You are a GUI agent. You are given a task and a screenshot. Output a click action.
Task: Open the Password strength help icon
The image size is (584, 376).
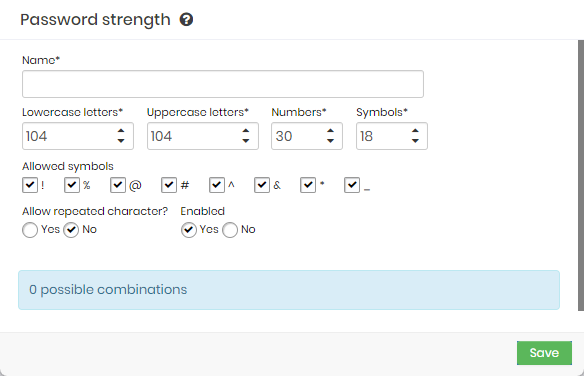pyautogui.click(x=186, y=19)
